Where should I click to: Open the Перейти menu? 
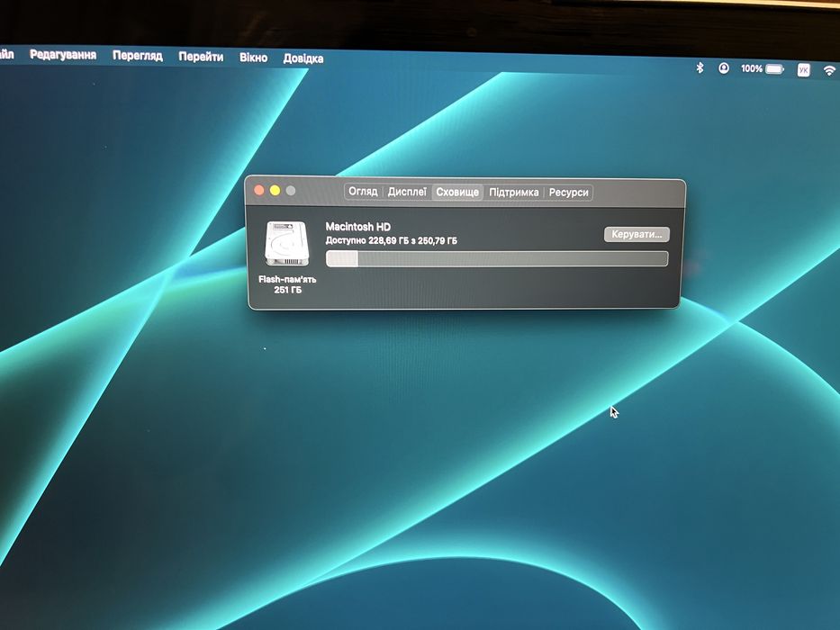click(201, 57)
